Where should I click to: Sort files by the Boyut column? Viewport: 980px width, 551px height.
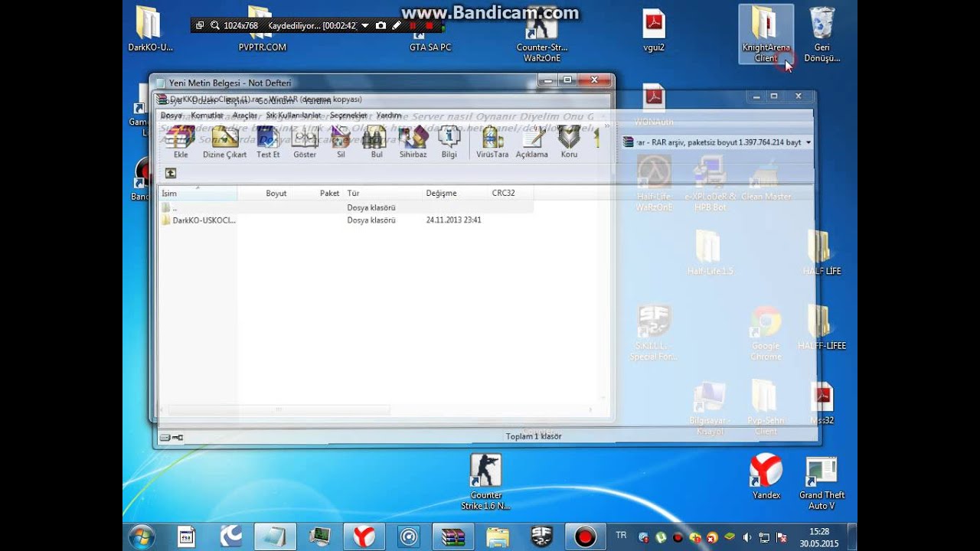click(x=263, y=194)
